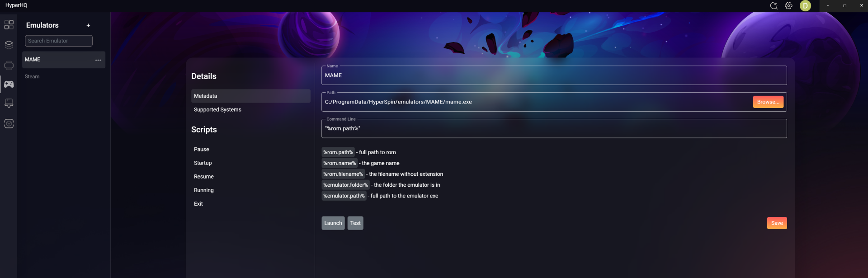This screenshot has width=868, height=278.
Task: Click the Scripts heading text
Action: click(204, 130)
